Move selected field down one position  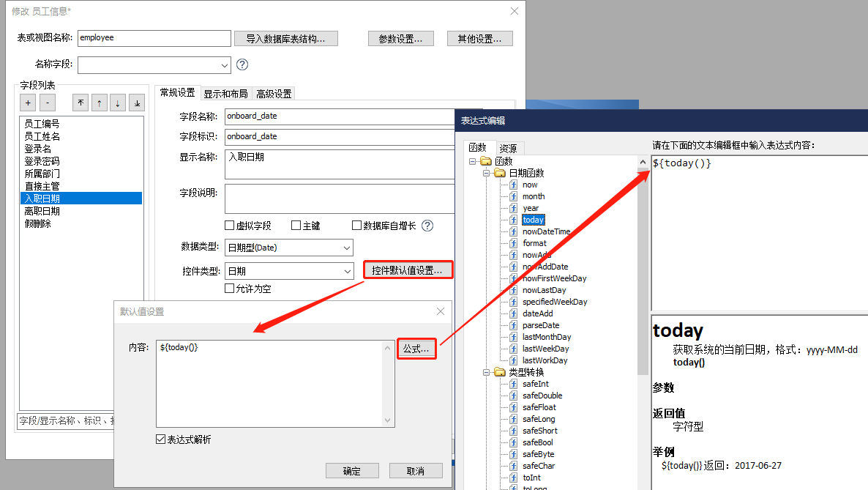point(118,103)
